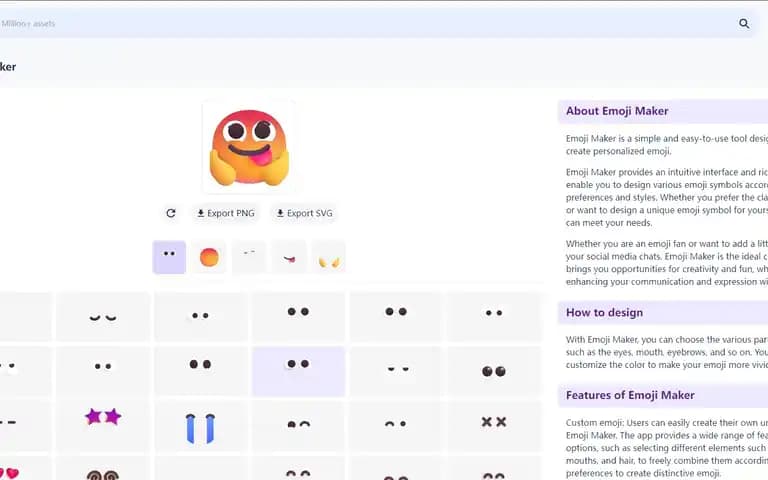Open the orange face color tab

[x=209, y=257]
